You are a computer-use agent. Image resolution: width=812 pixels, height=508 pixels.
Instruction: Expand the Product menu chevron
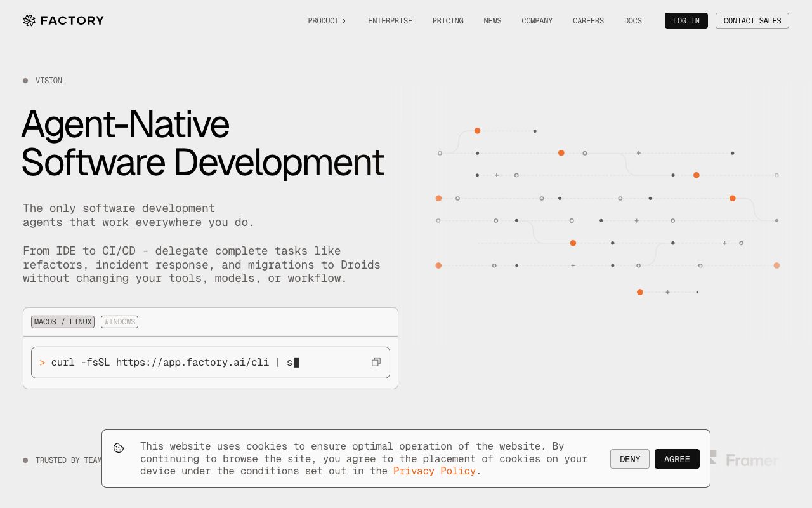[x=344, y=21]
